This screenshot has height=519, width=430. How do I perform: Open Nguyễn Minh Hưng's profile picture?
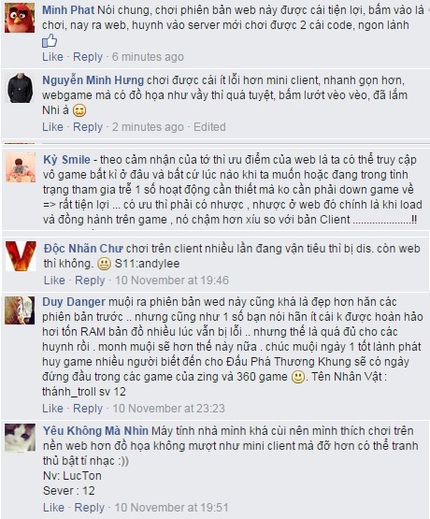[x=20, y=88]
